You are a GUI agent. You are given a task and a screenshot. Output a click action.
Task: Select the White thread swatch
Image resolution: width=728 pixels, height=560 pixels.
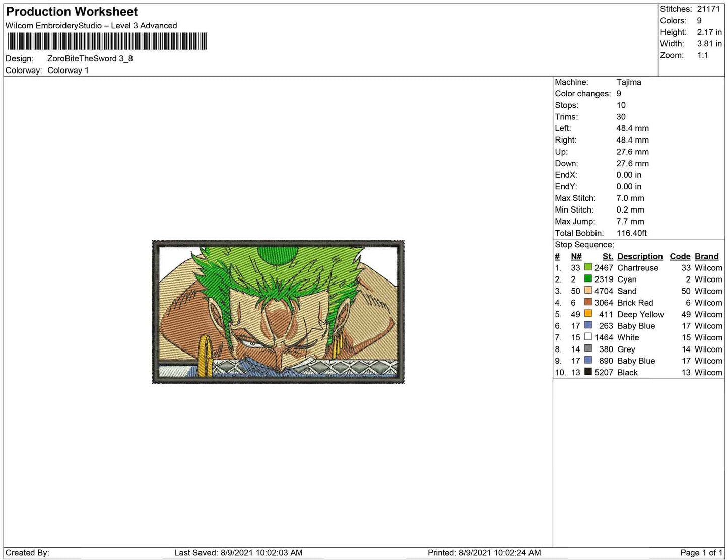point(588,337)
